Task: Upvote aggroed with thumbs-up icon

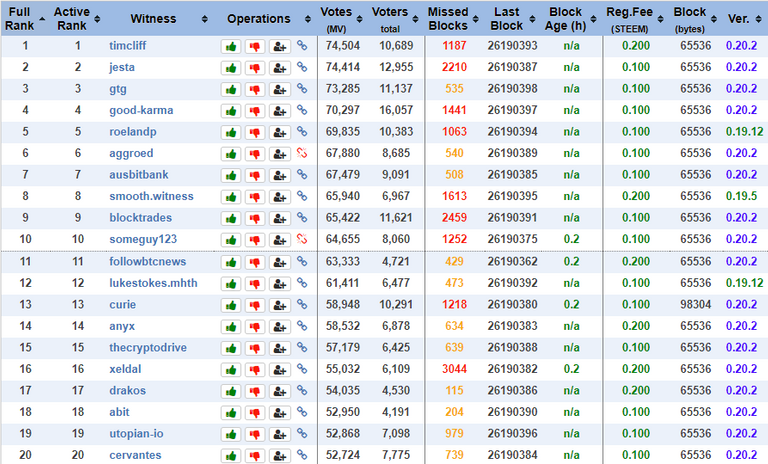Action: click(x=231, y=154)
